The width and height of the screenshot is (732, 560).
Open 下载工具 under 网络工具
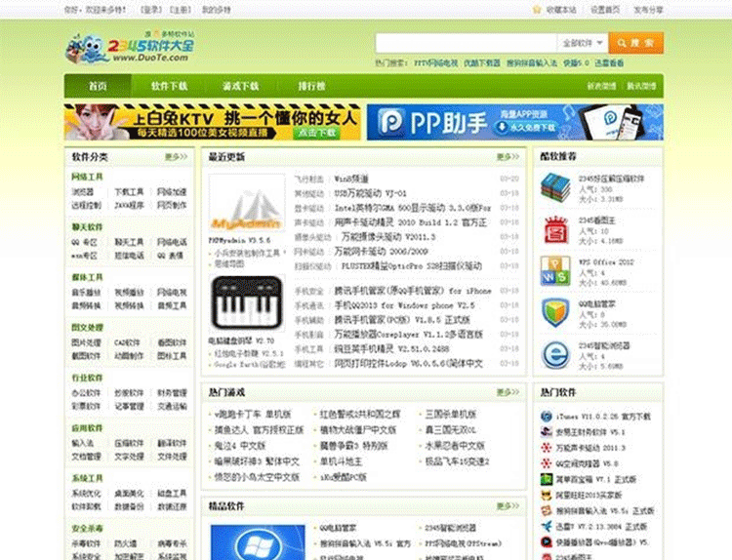[129, 192]
